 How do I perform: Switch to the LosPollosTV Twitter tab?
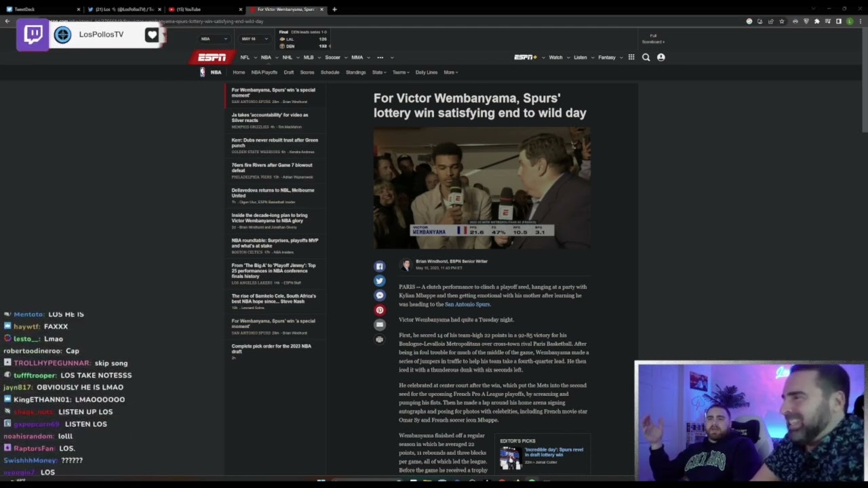[x=124, y=9]
